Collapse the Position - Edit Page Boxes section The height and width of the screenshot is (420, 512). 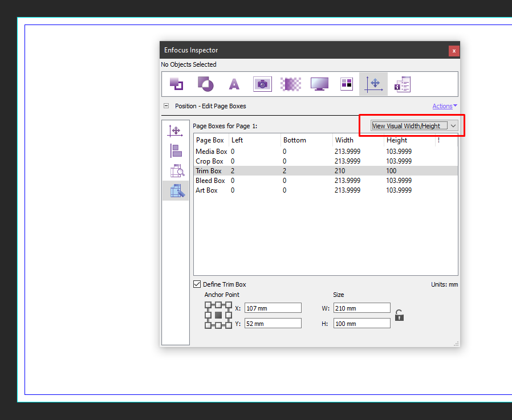[166, 106]
